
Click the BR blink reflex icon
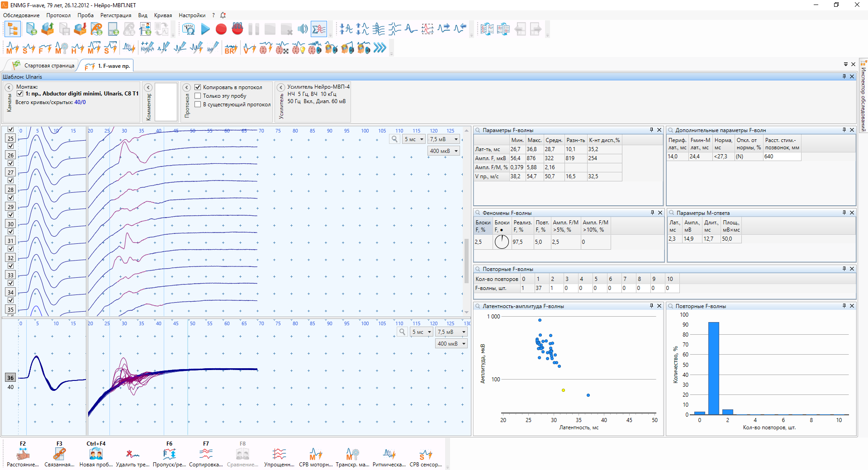231,48
